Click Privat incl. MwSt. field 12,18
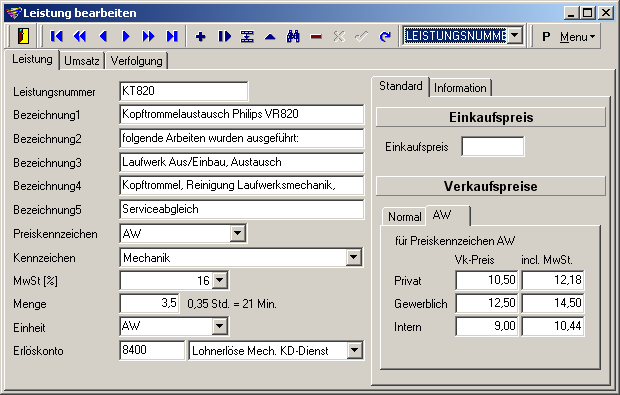Screen dimensions: 620x395 pos(553,280)
